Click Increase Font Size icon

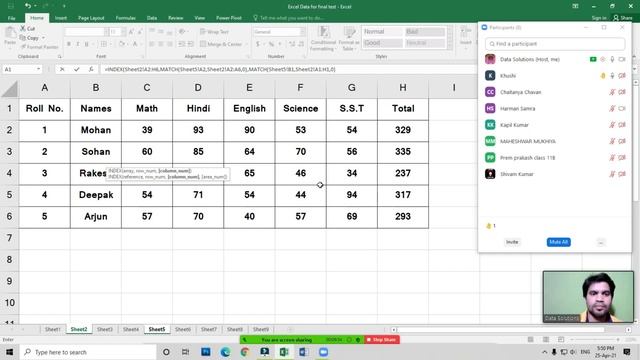coord(131,31)
